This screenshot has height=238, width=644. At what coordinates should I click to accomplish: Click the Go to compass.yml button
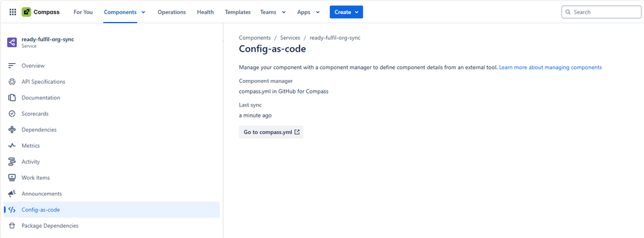tap(271, 132)
